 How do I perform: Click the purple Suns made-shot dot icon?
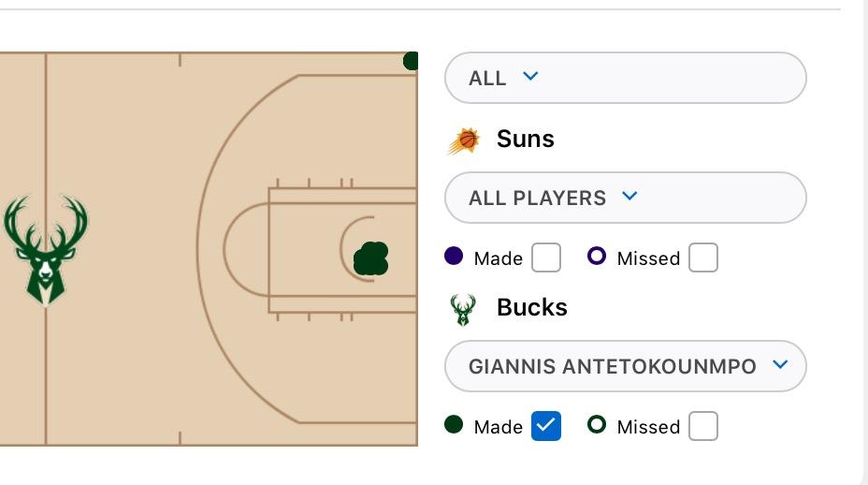(454, 257)
